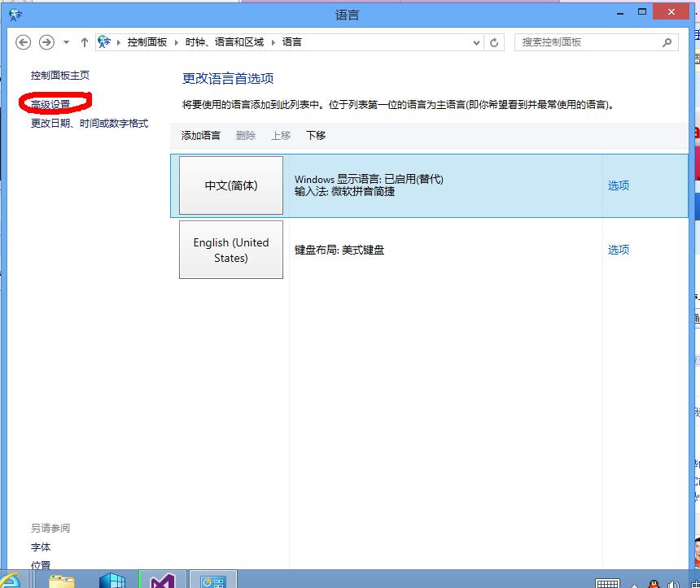Open File Explorer from the taskbar
Screen dimensions: 700x588
click(x=62, y=580)
